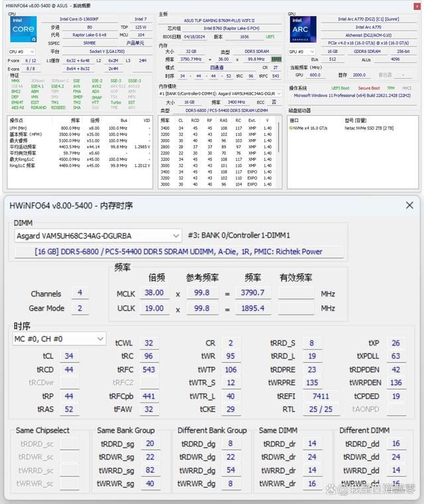The width and height of the screenshot is (424, 504).
Task: Click the DDR5 SDRAM type field
Action: pos(257,52)
